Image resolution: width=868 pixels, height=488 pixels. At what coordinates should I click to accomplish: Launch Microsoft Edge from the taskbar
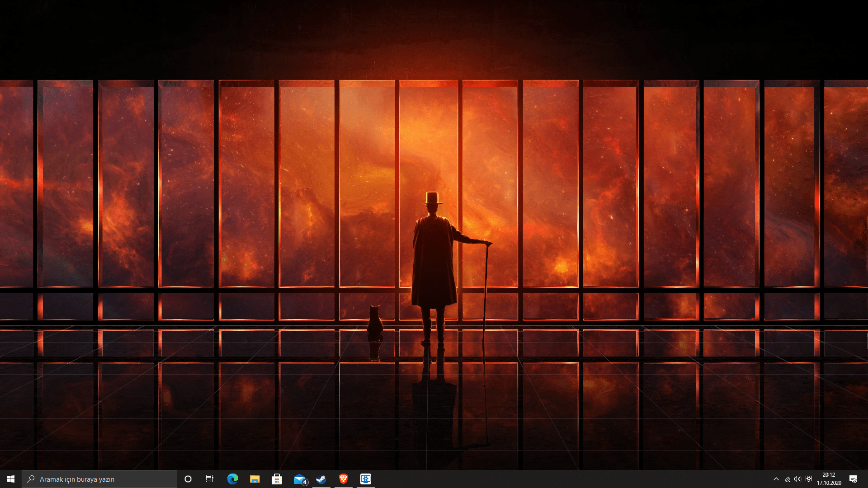[232, 479]
